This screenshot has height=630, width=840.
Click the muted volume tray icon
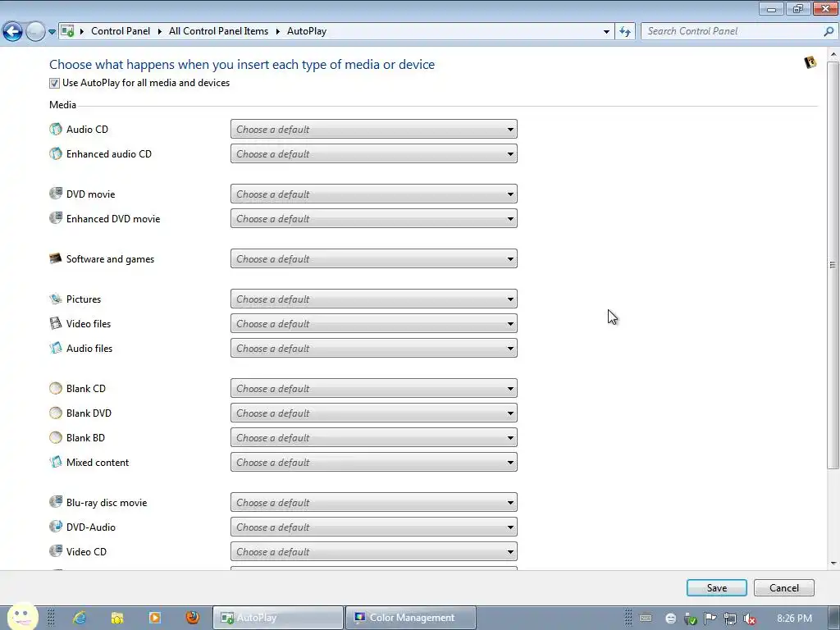750,619
